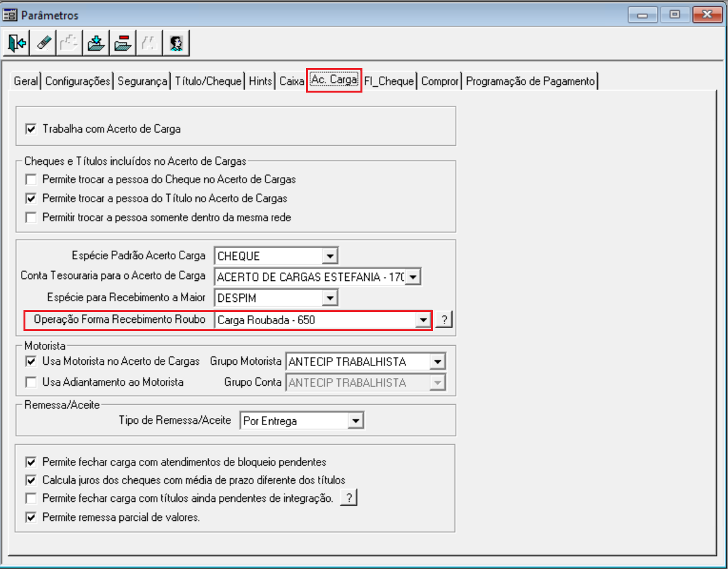Image resolution: width=728 pixels, height=569 pixels.
Task: Open the disabled Grupo Conta dropdown arrow
Action: pos(437,383)
